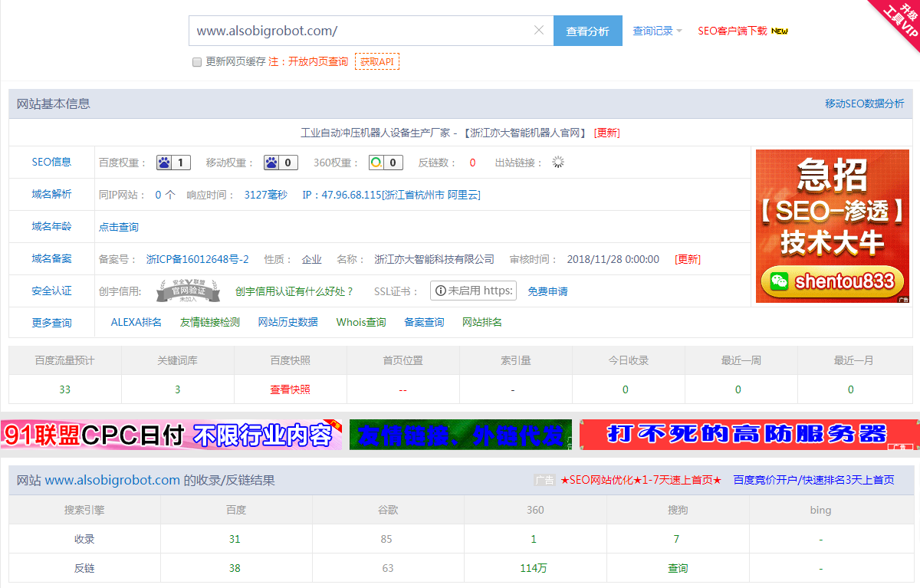The height and width of the screenshot is (588, 920).
Task: Open the 获取API link
Action: click(376, 61)
